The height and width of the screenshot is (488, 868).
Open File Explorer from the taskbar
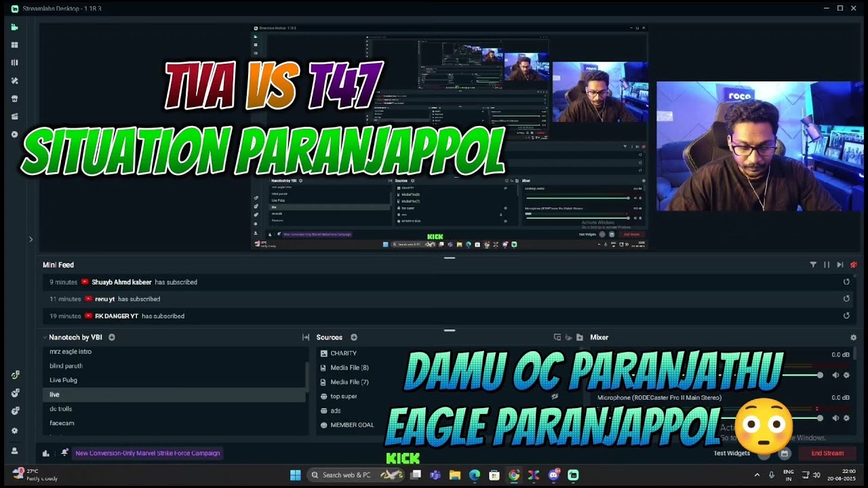(454, 475)
